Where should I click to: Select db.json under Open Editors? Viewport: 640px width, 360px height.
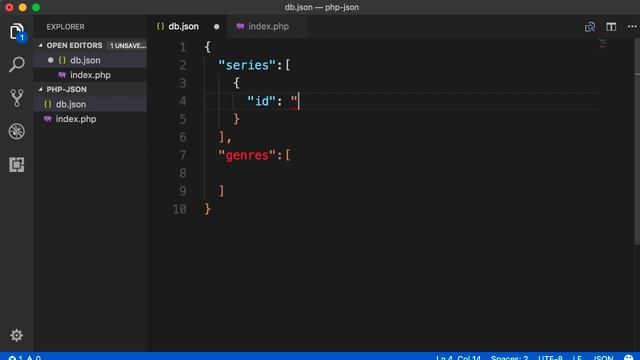click(x=90, y=60)
